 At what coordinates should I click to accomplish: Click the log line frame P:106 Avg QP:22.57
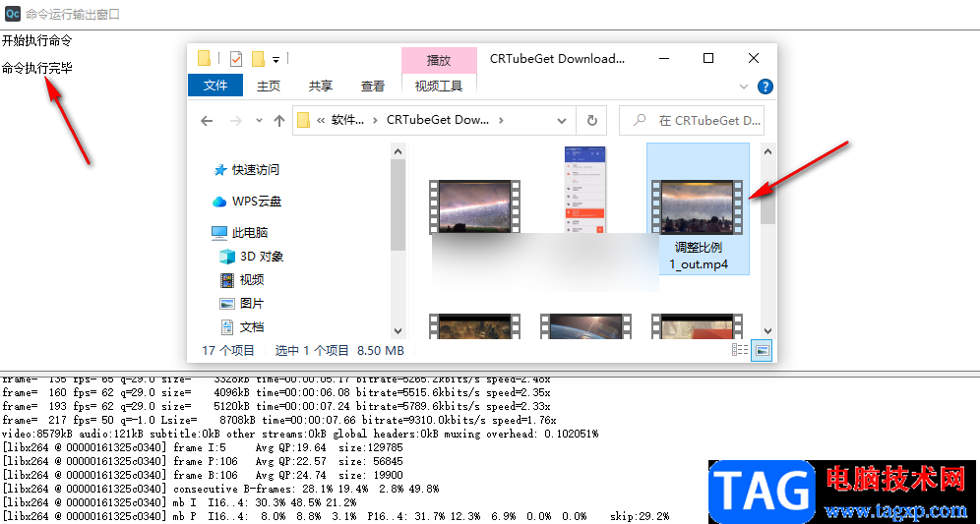point(203,461)
